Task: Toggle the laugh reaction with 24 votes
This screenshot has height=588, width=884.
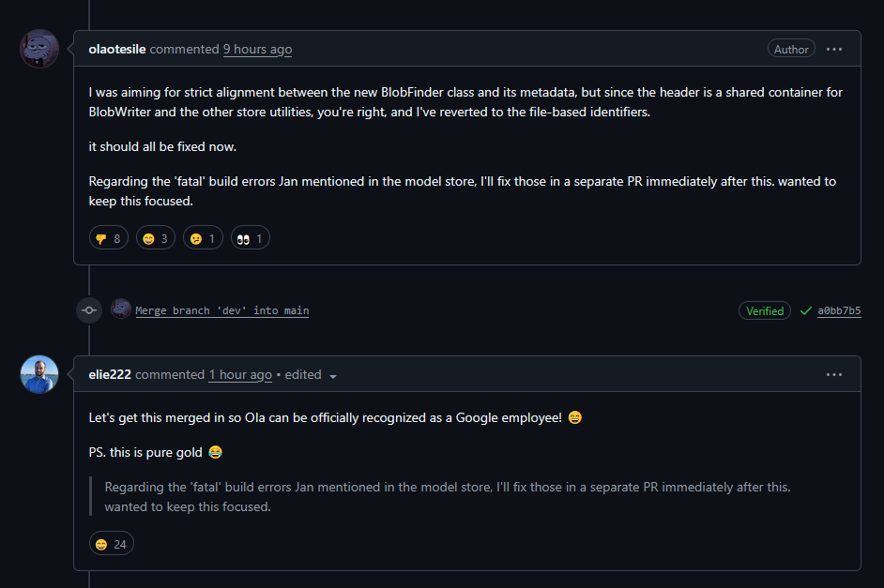Action: [x=112, y=543]
